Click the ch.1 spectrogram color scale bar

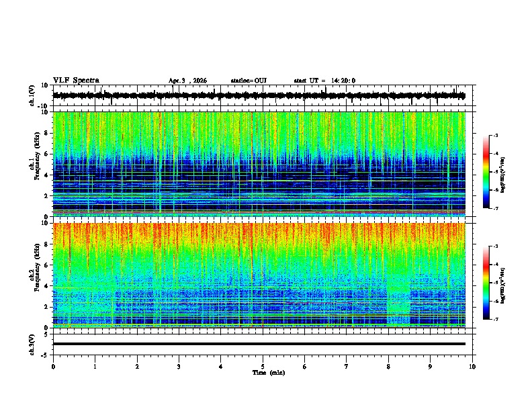click(x=486, y=172)
